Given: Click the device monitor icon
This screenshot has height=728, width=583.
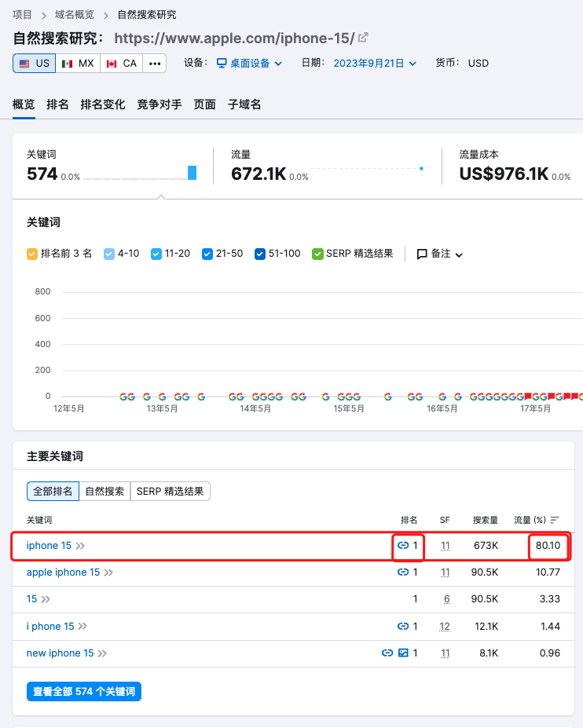Looking at the screenshot, I should (x=222, y=63).
